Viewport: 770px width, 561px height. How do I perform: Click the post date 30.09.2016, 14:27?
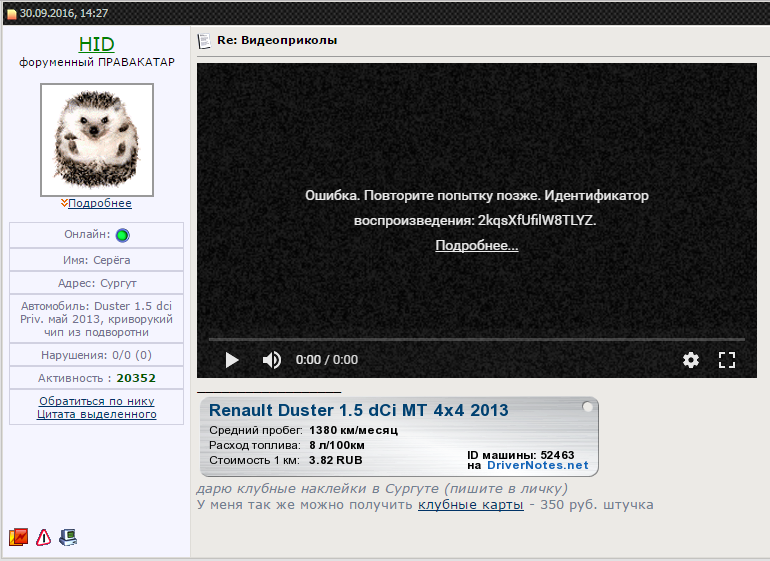[64, 13]
